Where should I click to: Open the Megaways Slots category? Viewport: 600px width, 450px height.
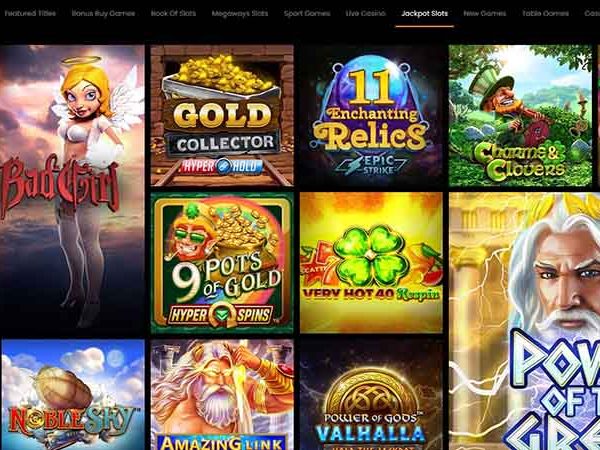(x=240, y=14)
